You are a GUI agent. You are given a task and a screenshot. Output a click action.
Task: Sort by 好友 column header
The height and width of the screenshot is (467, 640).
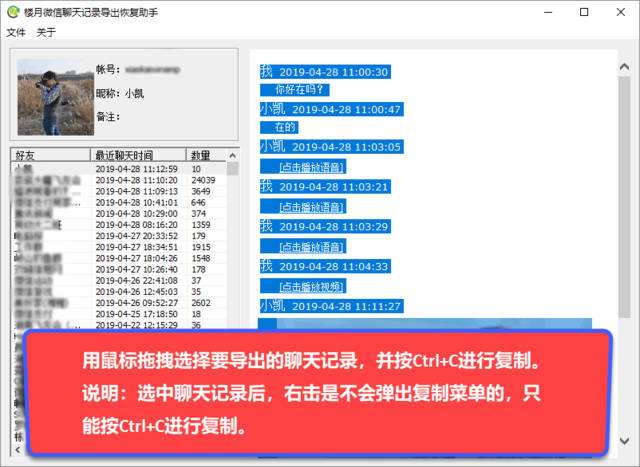click(x=50, y=155)
